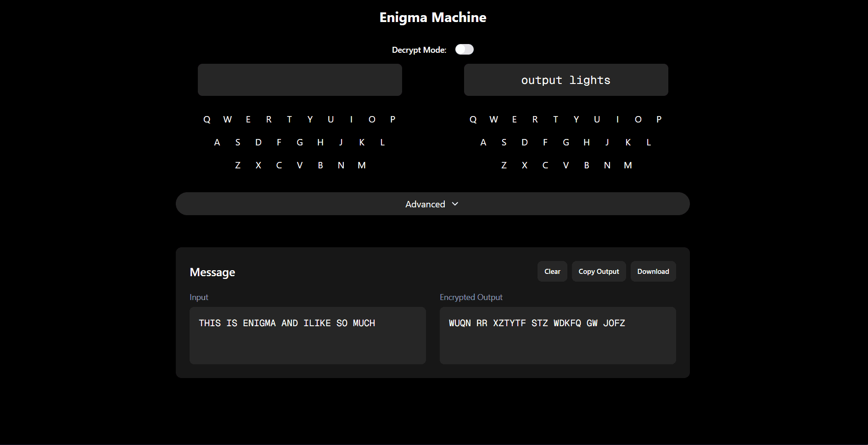Click key Y on the input keyboard
Image resolution: width=868 pixels, height=445 pixels.
pos(310,119)
